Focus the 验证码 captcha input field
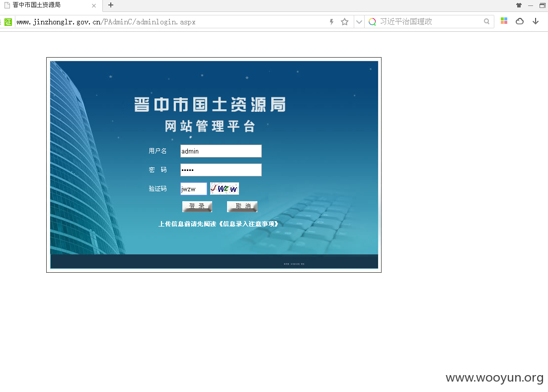The image size is (548, 392). tap(194, 189)
